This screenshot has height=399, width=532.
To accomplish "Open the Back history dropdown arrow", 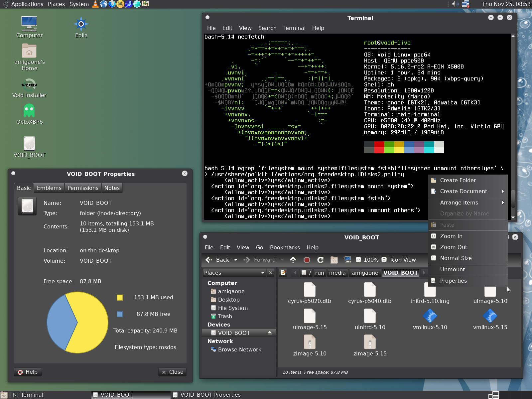I will pos(236,260).
